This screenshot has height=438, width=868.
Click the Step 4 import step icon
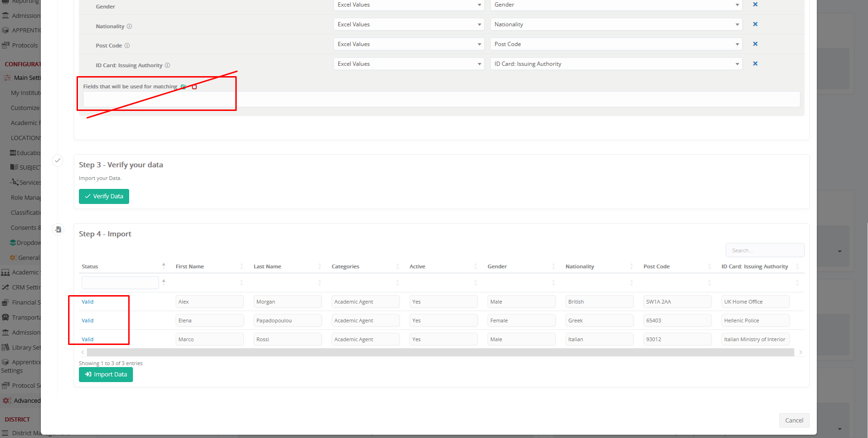coord(58,229)
